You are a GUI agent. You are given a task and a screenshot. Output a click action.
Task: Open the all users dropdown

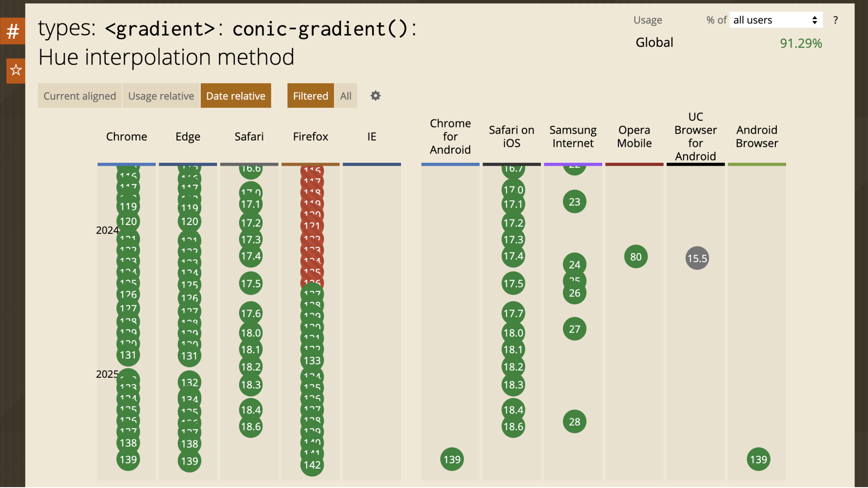pos(775,20)
